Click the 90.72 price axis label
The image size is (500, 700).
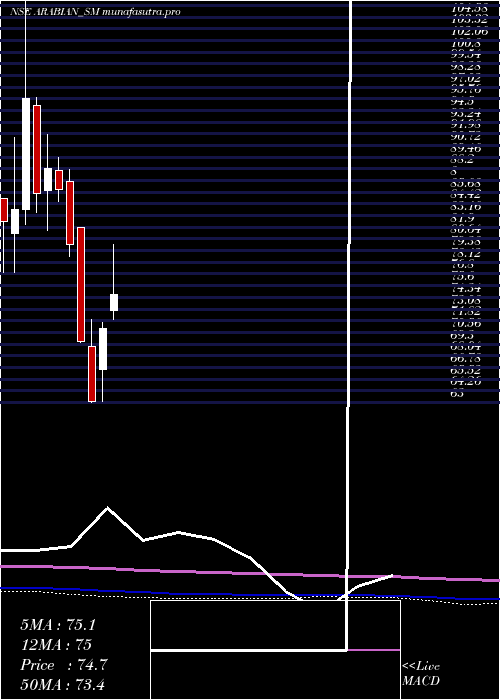point(466,137)
